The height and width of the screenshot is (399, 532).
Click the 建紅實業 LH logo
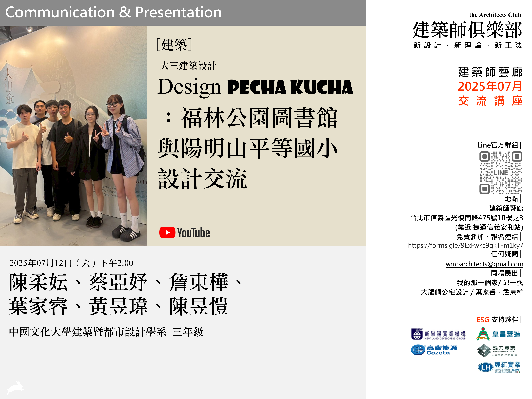point(499,367)
